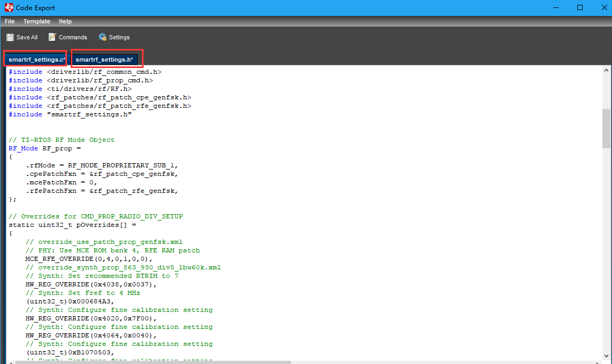Viewport: 612px width, 364px height.
Task: Switch to smartrf_settings.h tab
Action: 104,60
